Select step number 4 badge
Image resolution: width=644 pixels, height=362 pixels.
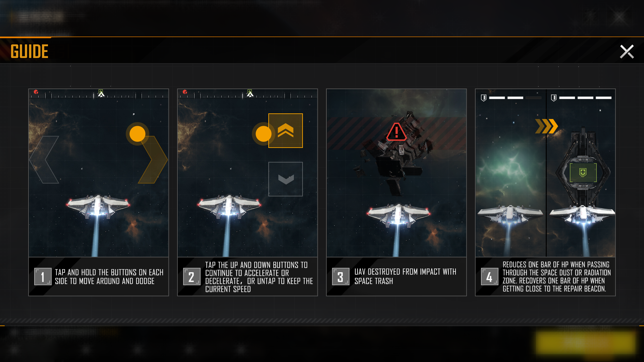490,277
